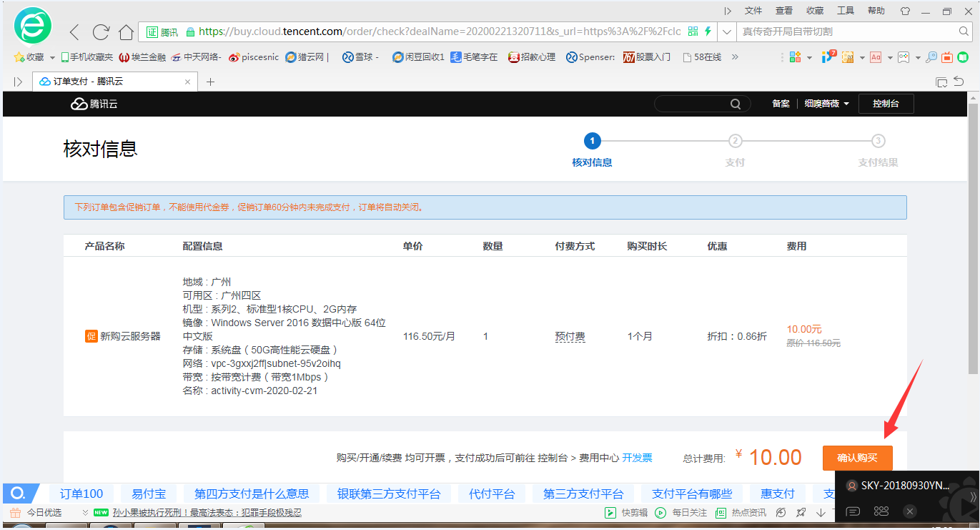The width and height of the screenshot is (980, 530).
Task: Expand more bookmarks with double chevron
Action: pyautogui.click(x=735, y=57)
